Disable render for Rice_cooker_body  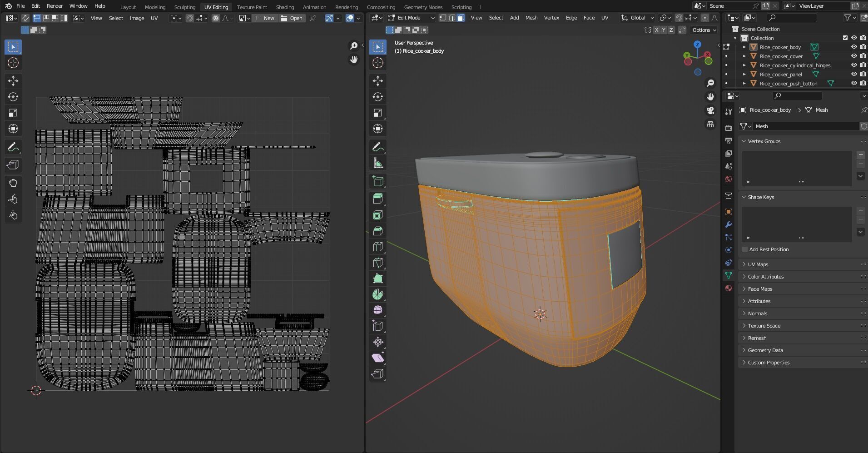pyautogui.click(x=863, y=47)
